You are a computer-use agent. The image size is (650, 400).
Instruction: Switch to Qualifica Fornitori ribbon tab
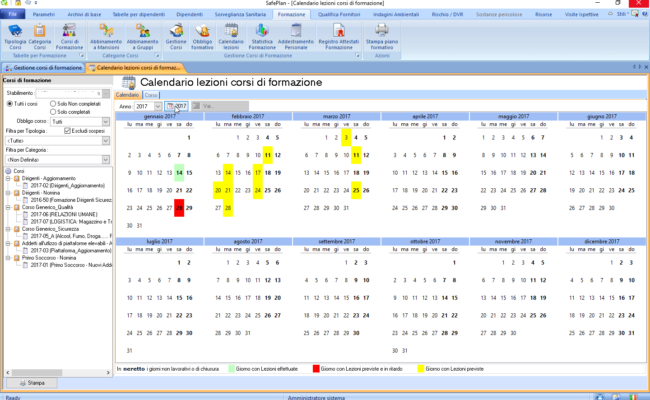(x=339, y=14)
